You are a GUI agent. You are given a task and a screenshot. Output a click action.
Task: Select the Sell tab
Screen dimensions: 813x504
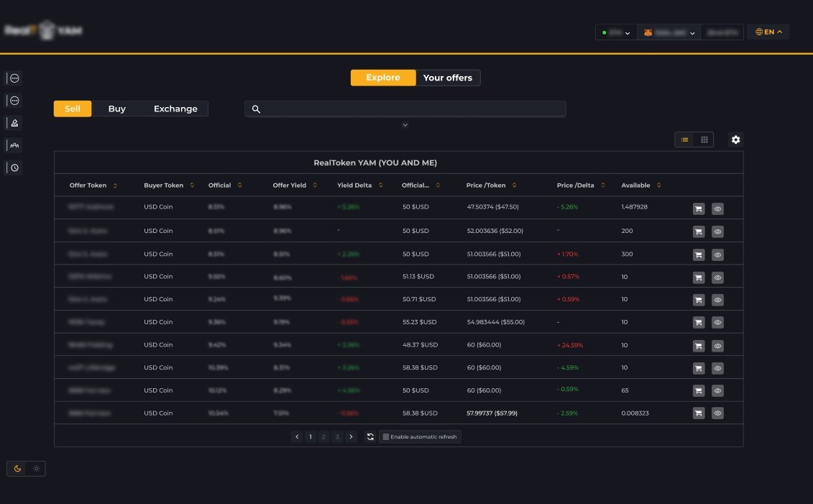tap(73, 109)
